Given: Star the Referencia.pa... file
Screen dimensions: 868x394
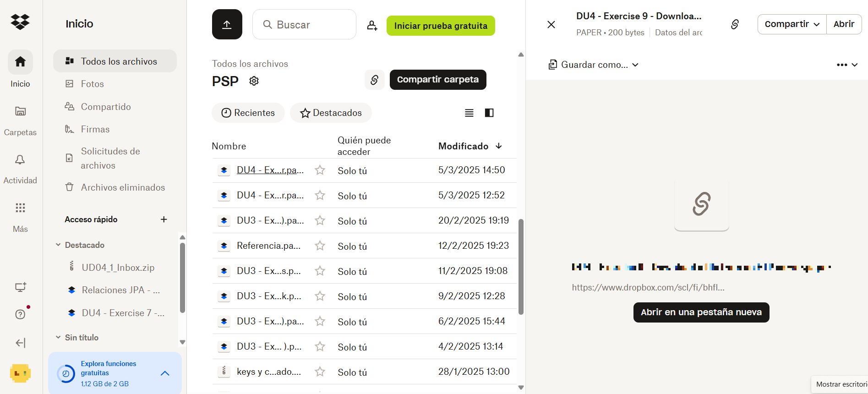Looking at the screenshot, I should [320, 246].
